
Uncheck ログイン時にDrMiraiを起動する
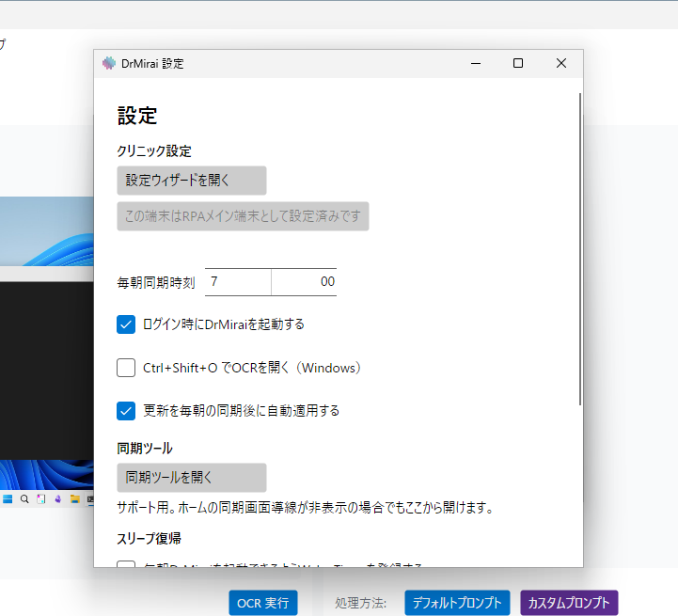click(126, 324)
